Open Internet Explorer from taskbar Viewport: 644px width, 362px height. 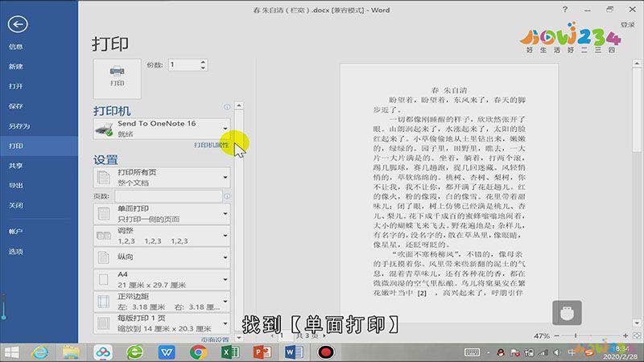[39, 352]
